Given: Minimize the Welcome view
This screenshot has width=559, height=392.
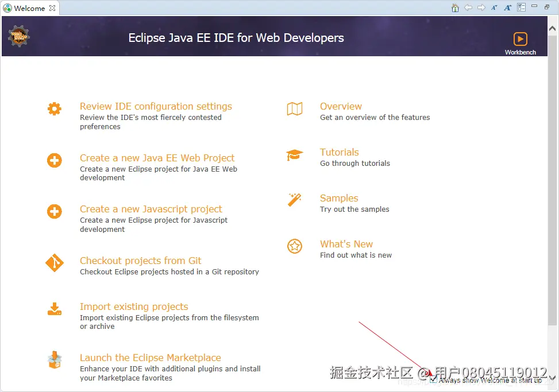Looking at the screenshot, I should point(534,6).
